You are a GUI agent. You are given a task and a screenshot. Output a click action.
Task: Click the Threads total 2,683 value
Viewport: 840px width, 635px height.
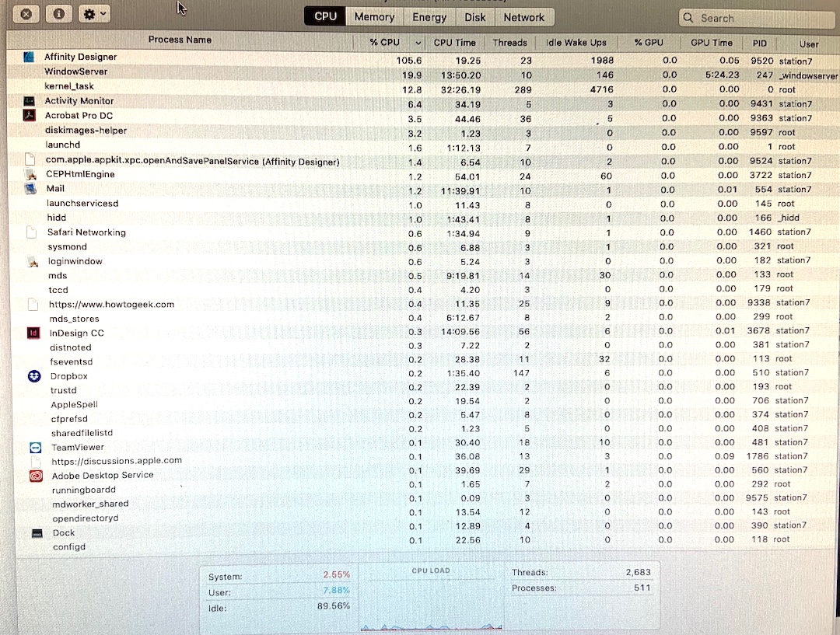click(638, 572)
